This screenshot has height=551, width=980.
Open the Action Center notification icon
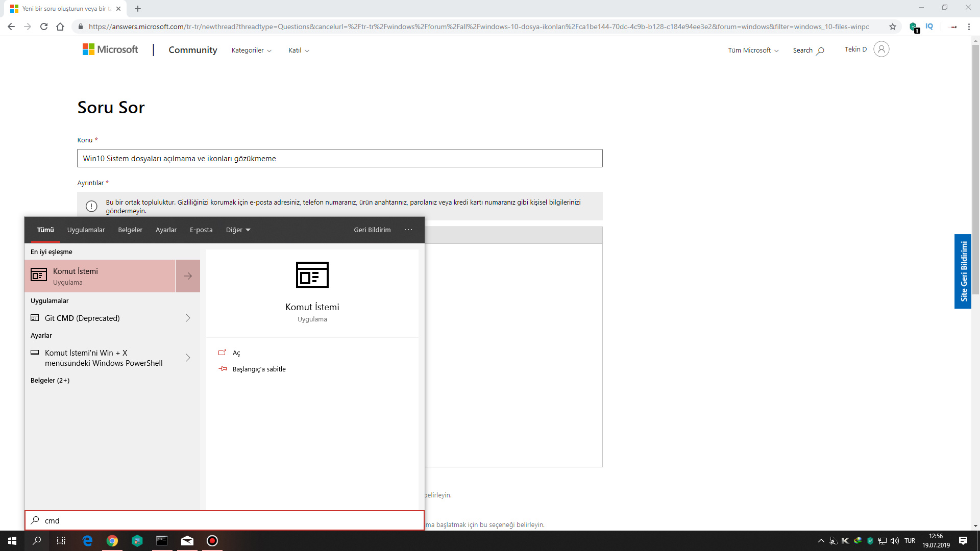(x=963, y=541)
